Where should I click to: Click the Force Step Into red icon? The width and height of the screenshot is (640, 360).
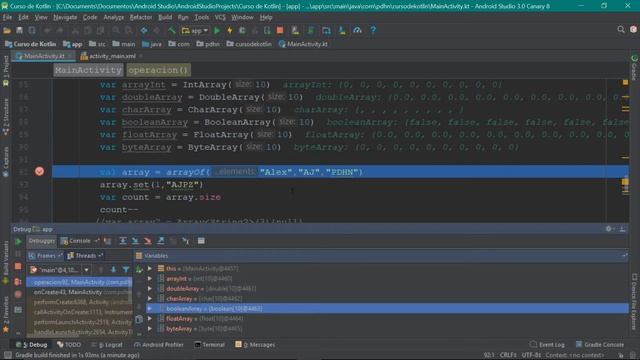(x=148, y=241)
